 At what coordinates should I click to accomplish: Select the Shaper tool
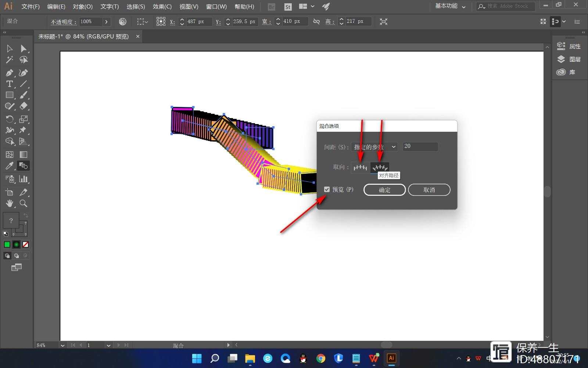10,106
